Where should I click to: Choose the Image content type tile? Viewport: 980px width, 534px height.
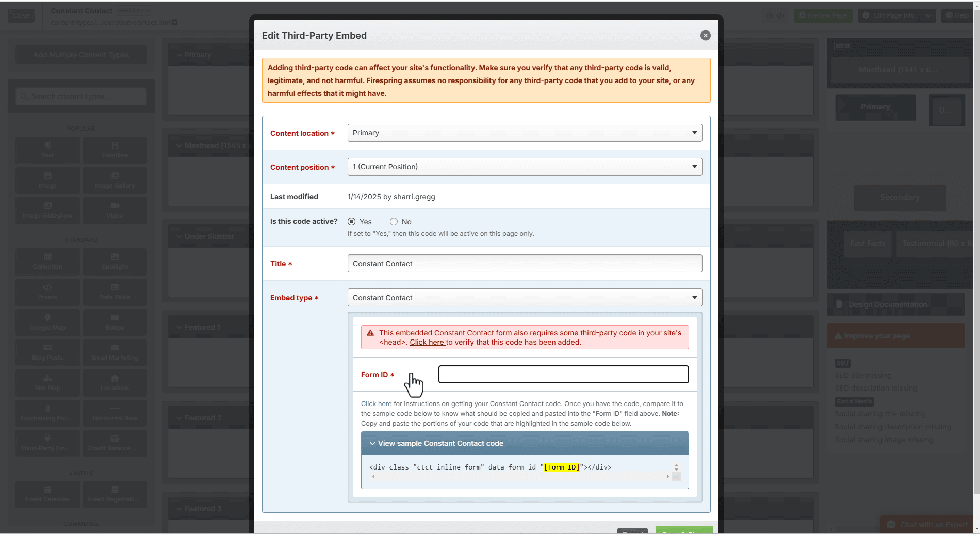pyautogui.click(x=47, y=181)
